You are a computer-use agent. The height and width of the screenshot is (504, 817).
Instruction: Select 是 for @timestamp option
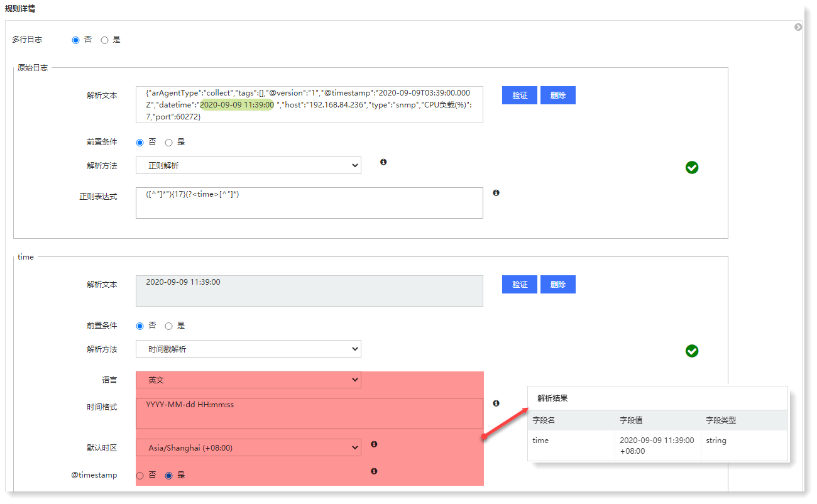(169, 476)
